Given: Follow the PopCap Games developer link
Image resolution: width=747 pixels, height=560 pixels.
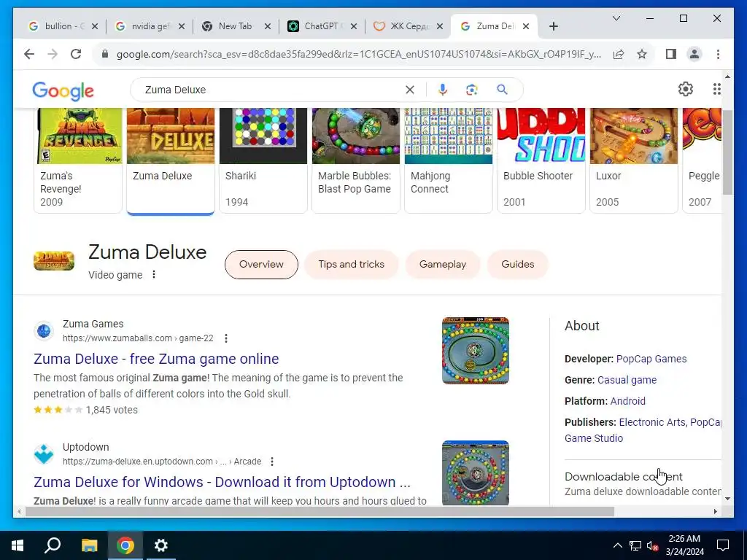Looking at the screenshot, I should tap(651, 359).
